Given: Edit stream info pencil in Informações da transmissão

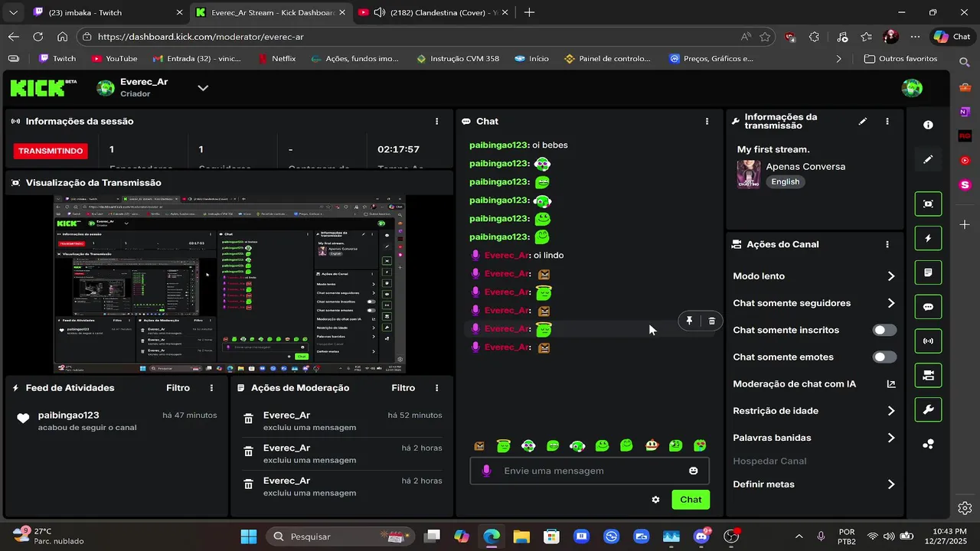Looking at the screenshot, I should click(x=863, y=121).
